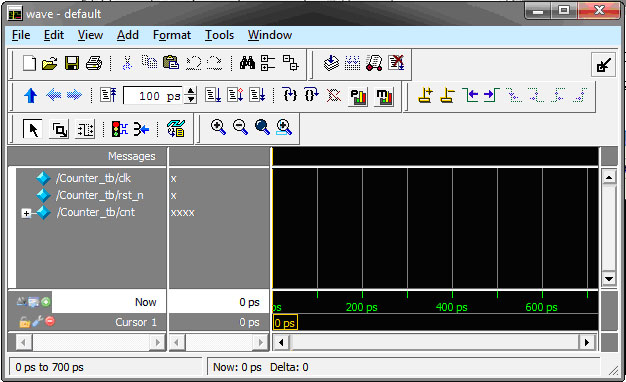Open the Format menu
The image size is (626, 382).
(172, 35)
